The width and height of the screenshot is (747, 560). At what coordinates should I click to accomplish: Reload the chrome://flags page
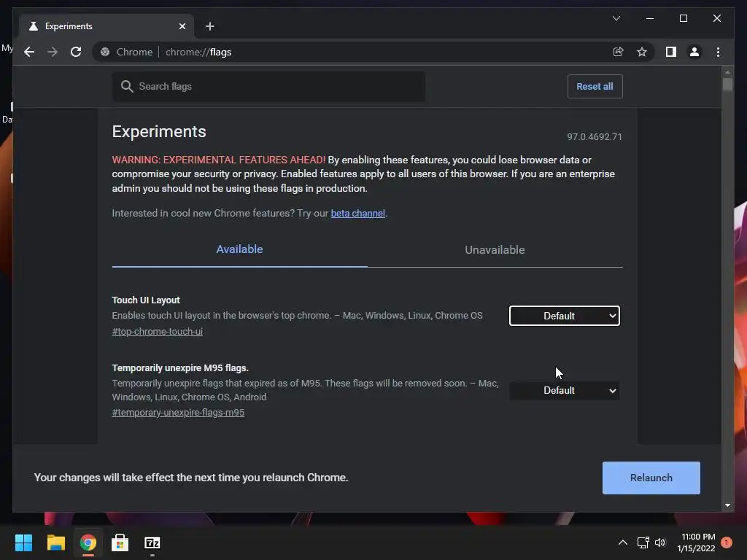[x=76, y=52]
